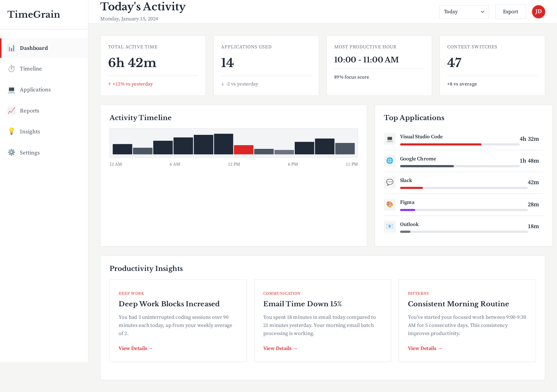
Task: Click the Reports chart icon
Action: click(11, 111)
